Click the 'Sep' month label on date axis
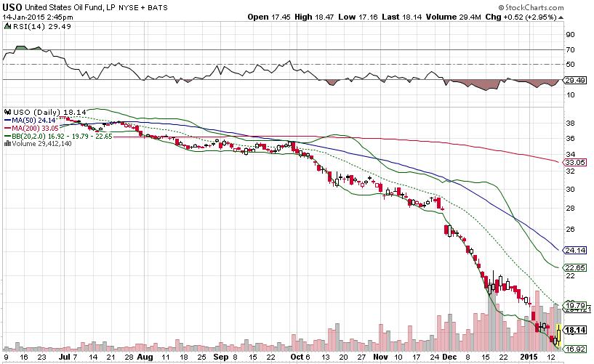 221,357
